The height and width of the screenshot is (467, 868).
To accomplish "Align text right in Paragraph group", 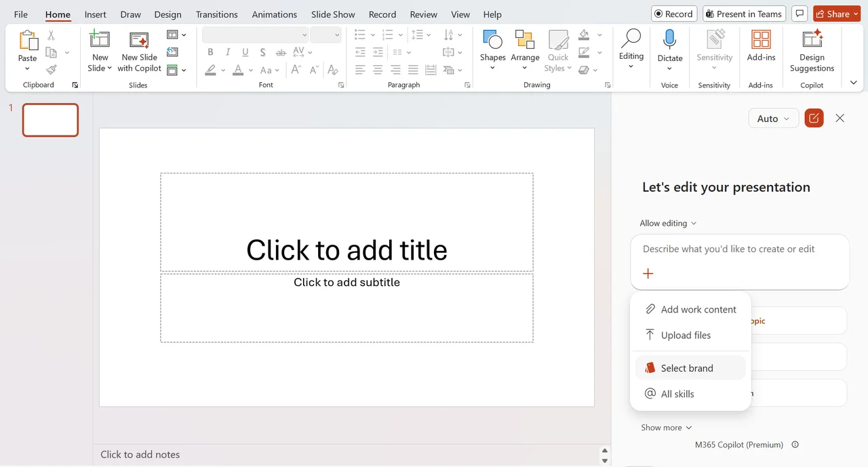I will tap(395, 70).
